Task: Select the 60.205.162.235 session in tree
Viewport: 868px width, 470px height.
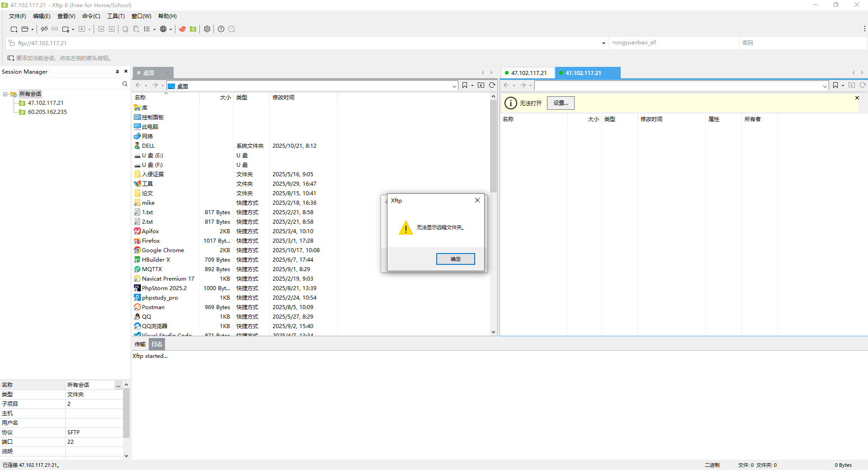Action: (x=47, y=112)
